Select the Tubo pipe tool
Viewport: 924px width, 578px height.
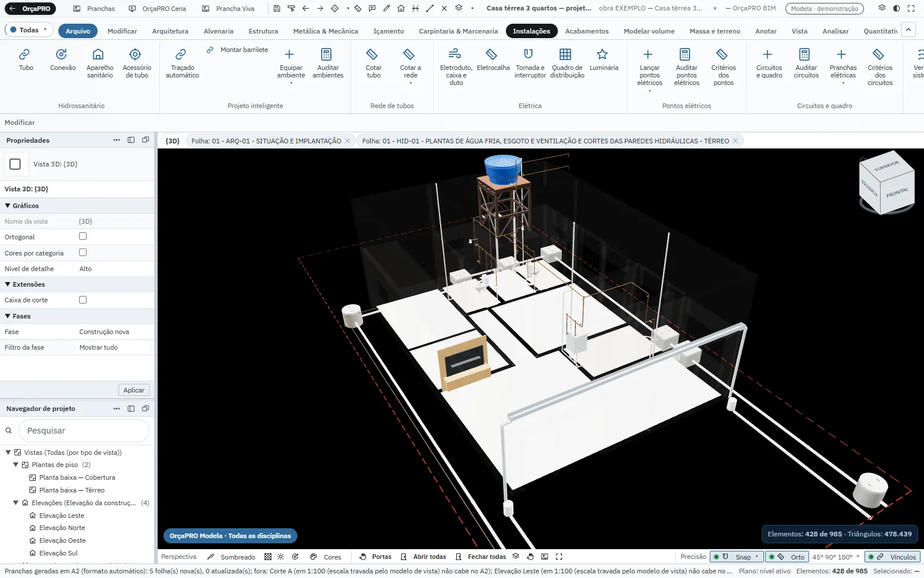coord(25,61)
